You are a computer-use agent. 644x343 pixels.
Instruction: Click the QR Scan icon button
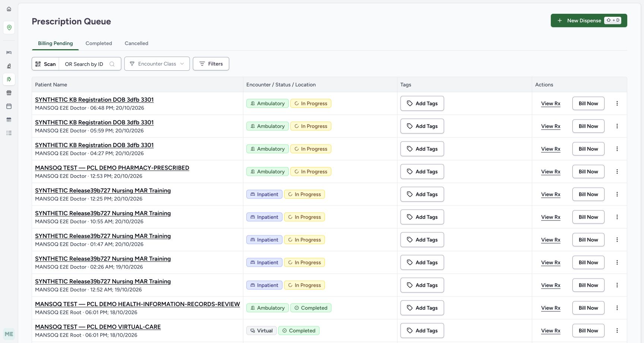(x=45, y=64)
